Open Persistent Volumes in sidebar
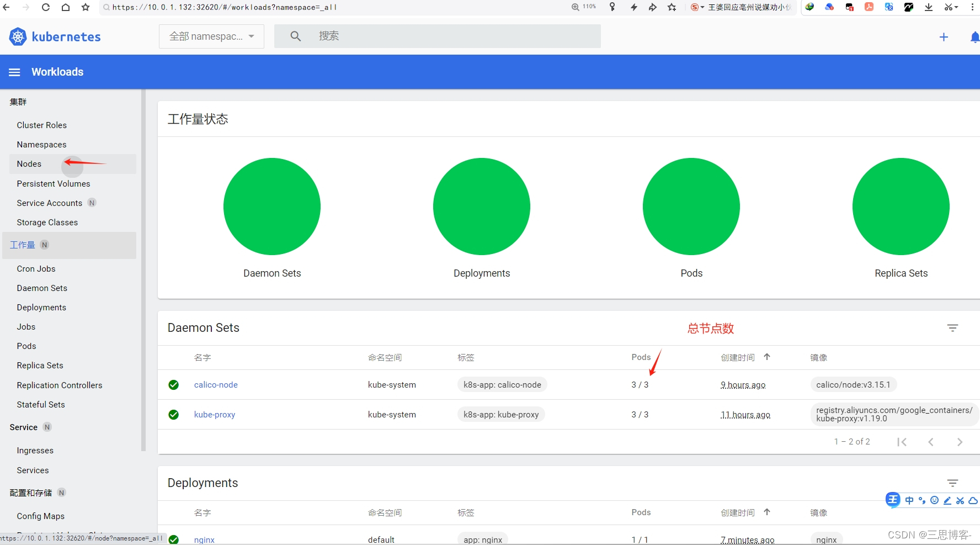The image size is (980, 545). [x=54, y=184]
